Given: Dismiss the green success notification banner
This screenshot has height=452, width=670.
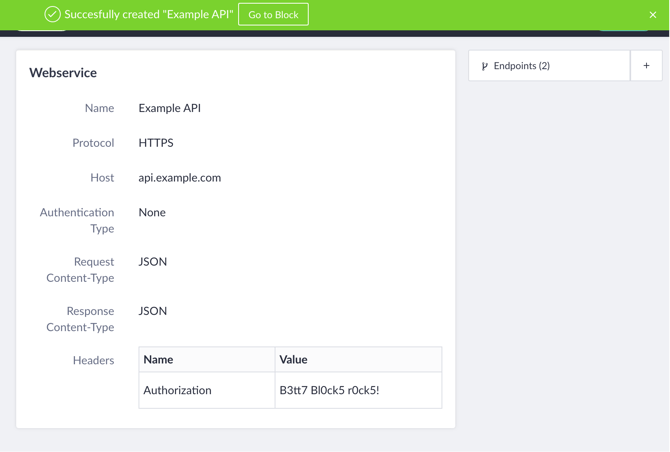Looking at the screenshot, I should tap(652, 15).
